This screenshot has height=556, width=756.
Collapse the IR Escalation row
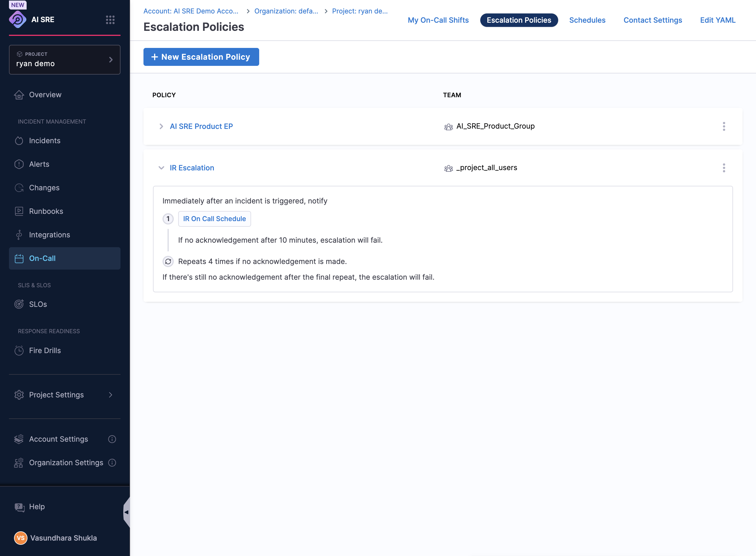[161, 168]
